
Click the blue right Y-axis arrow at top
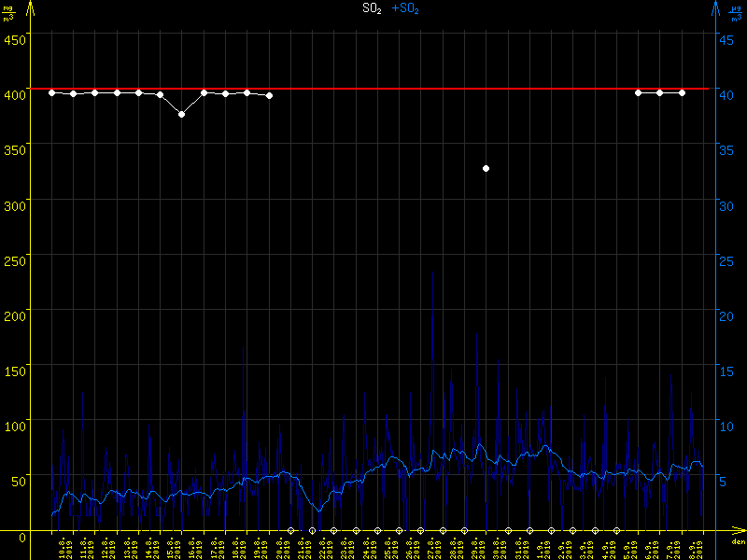(715, 7)
